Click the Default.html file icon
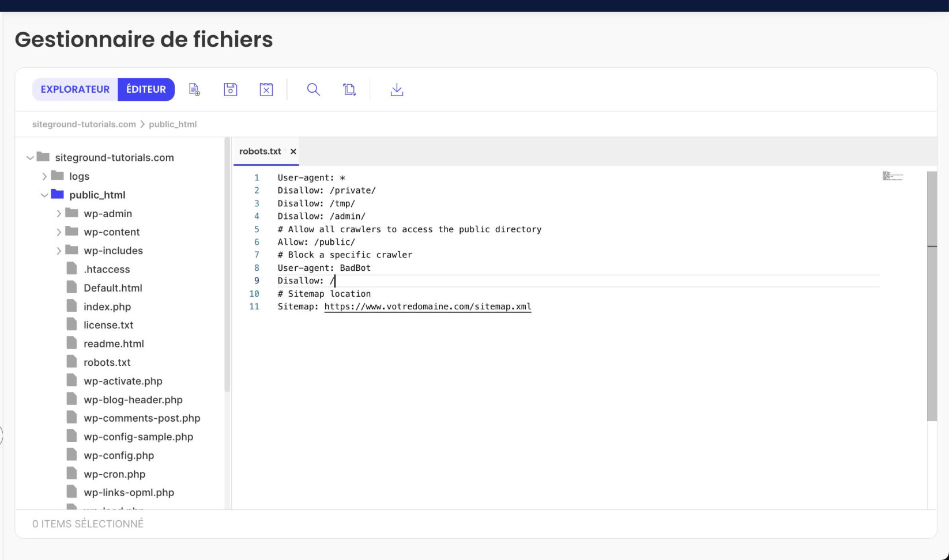The height and width of the screenshot is (560, 949). (71, 287)
